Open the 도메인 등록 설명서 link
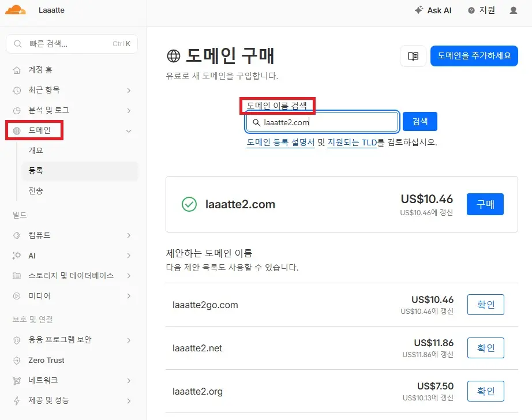The height and width of the screenshot is (420, 532). click(x=280, y=142)
